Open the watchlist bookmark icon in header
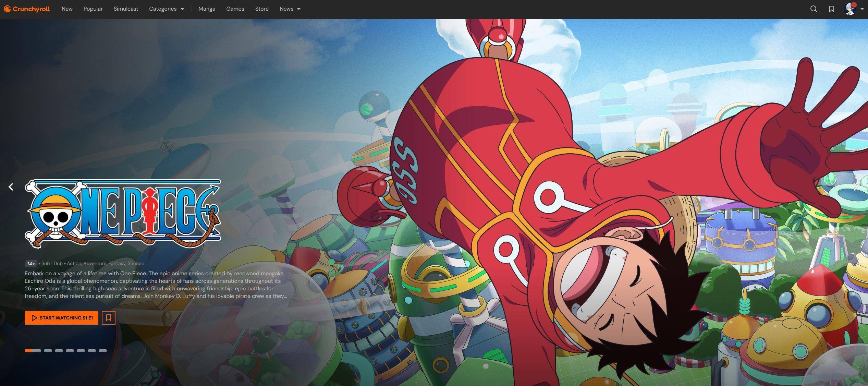The height and width of the screenshot is (386, 868). click(831, 9)
